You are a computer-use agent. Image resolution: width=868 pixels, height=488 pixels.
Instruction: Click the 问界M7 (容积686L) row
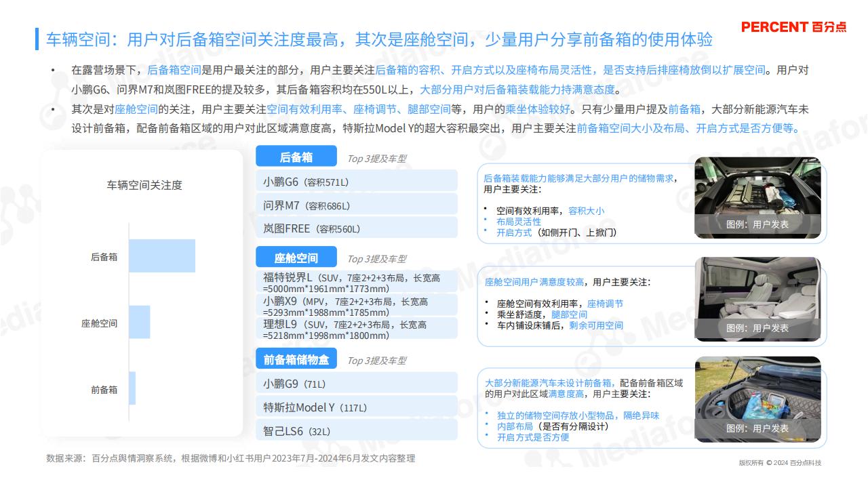pos(357,205)
